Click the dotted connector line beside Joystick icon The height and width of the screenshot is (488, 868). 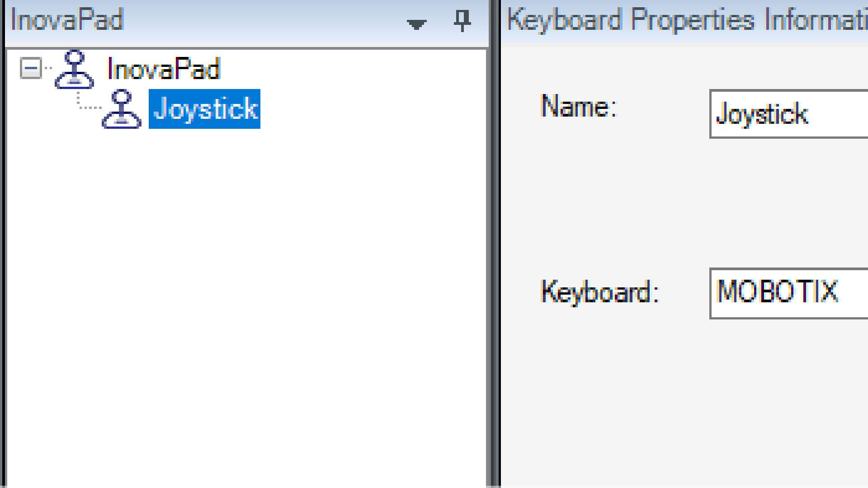click(89, 107)
